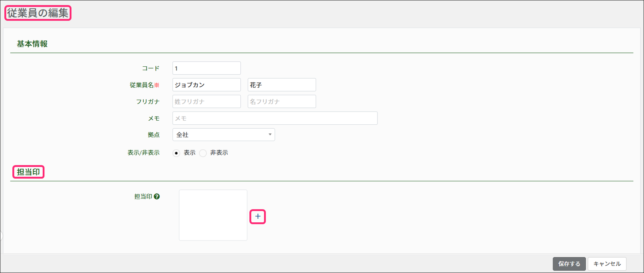The image size is (644, 273).
Task: Focus the 名フリガナ input field
Action: pyautogui.click(x=282, y=102)
